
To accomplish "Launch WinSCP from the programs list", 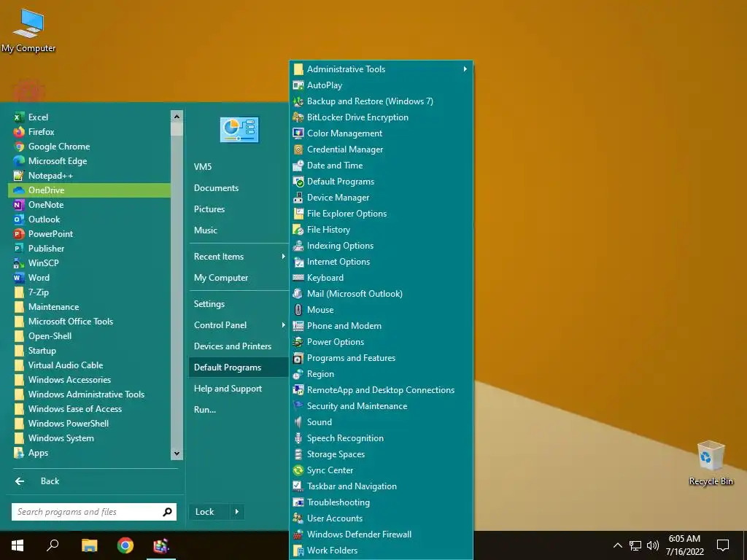I will tap(89, 262).
